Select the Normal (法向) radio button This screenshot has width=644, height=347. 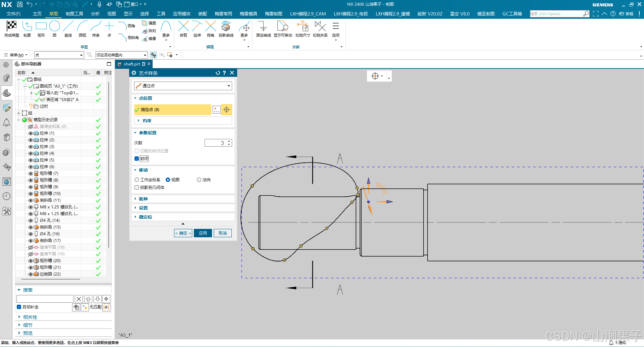[x=199, y=180]
